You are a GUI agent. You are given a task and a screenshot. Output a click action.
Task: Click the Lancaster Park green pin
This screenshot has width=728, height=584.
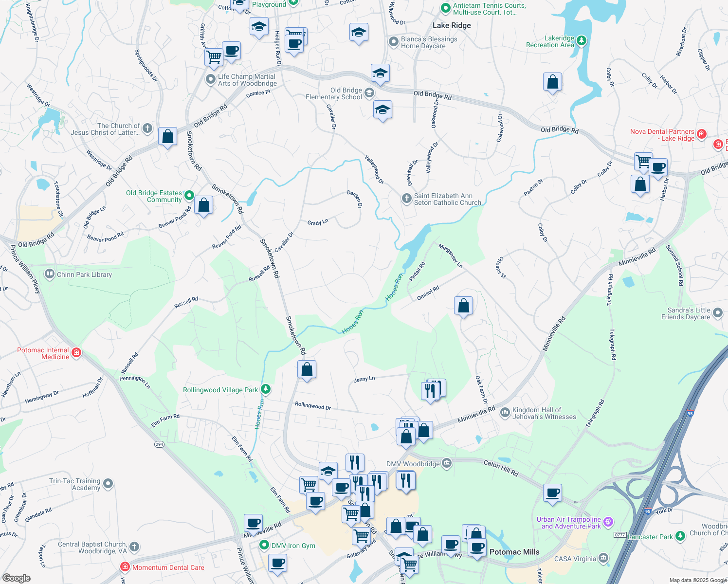681,536
